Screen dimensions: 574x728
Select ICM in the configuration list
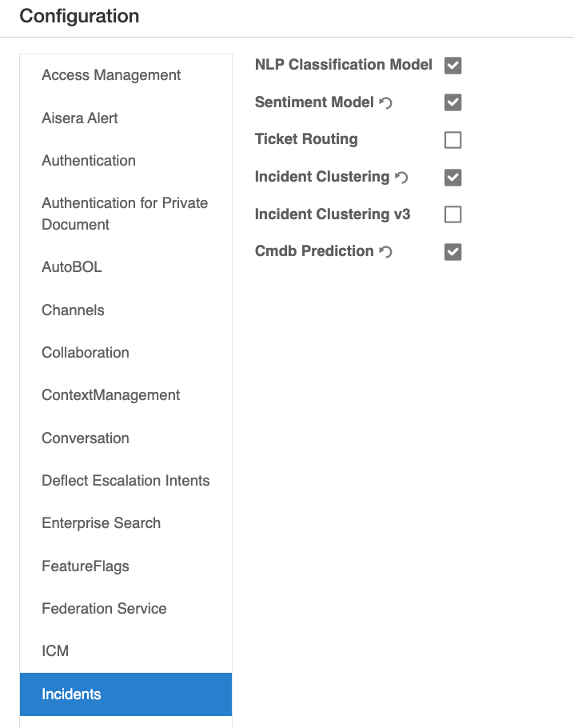(x=56, y=651)
